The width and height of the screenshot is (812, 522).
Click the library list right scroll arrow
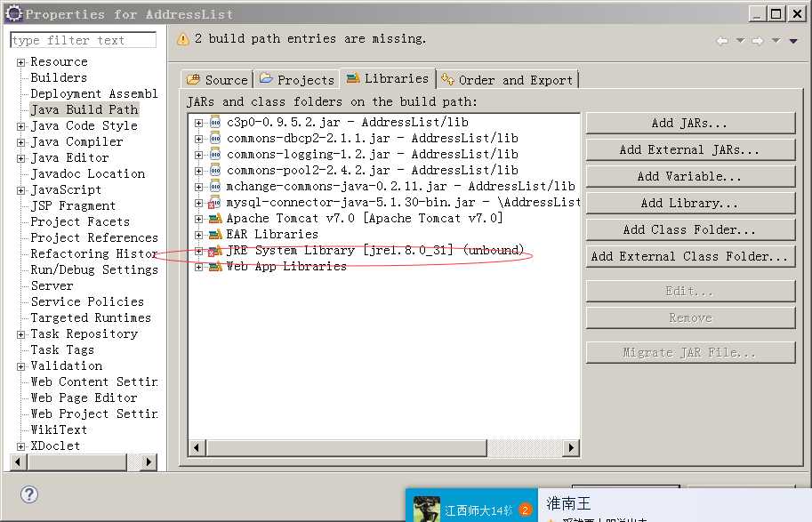tap(570, 448)
